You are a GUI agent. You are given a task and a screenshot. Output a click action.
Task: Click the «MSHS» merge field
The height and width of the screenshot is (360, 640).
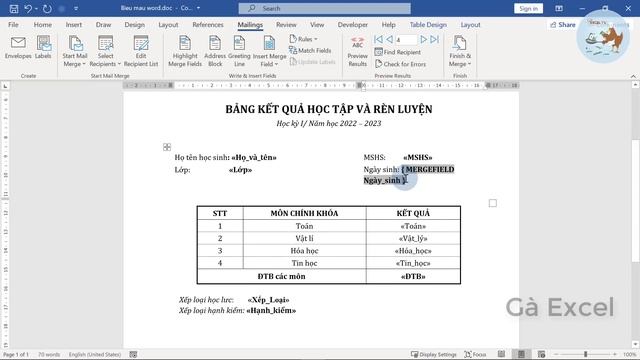(x=418, y=157)
